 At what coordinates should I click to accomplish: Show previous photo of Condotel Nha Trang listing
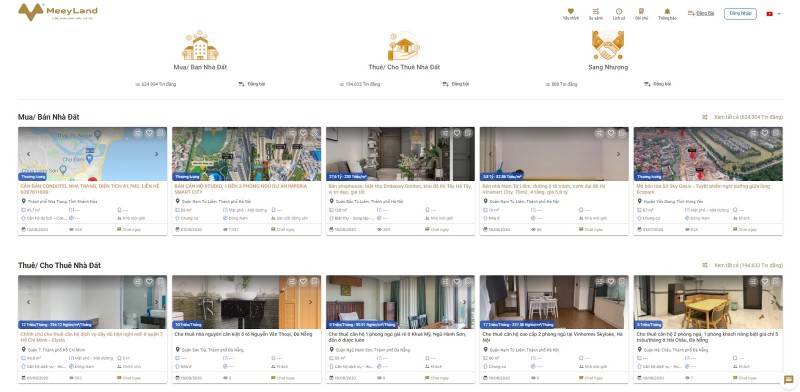click(x=29, y=154)
